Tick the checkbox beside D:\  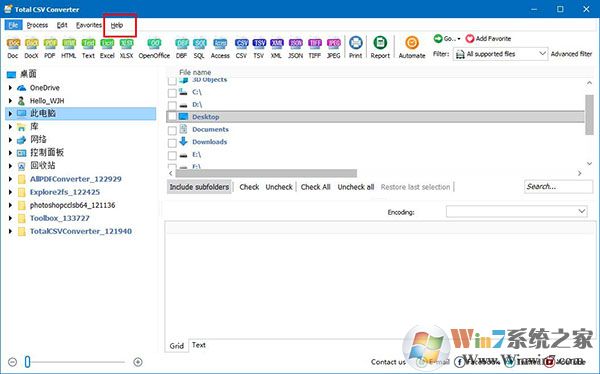click(172, 105)
